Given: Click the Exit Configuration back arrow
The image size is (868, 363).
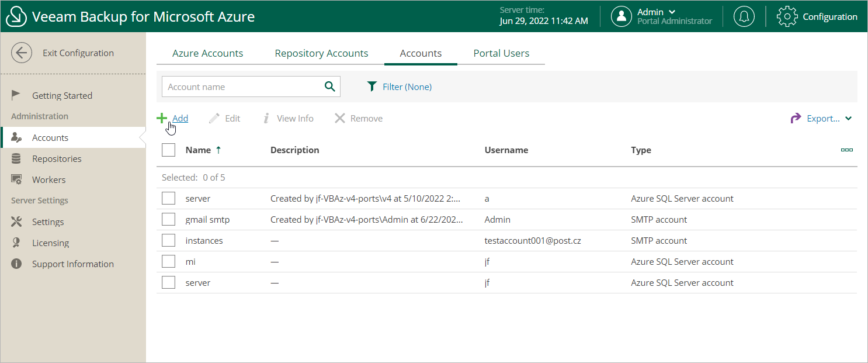Looking at the screenshot, I should (x=22, y=53).
